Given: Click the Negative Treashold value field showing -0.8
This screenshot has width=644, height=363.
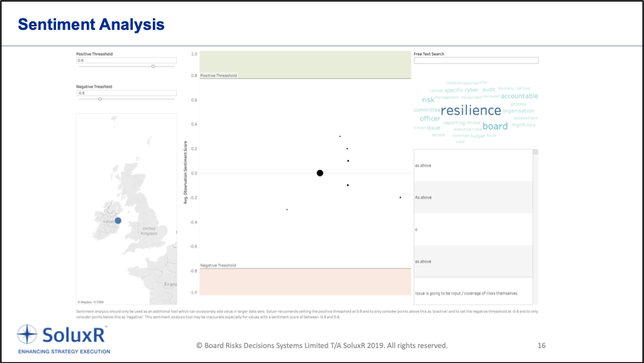Looking at the screenshot, I should coord(127,93).
